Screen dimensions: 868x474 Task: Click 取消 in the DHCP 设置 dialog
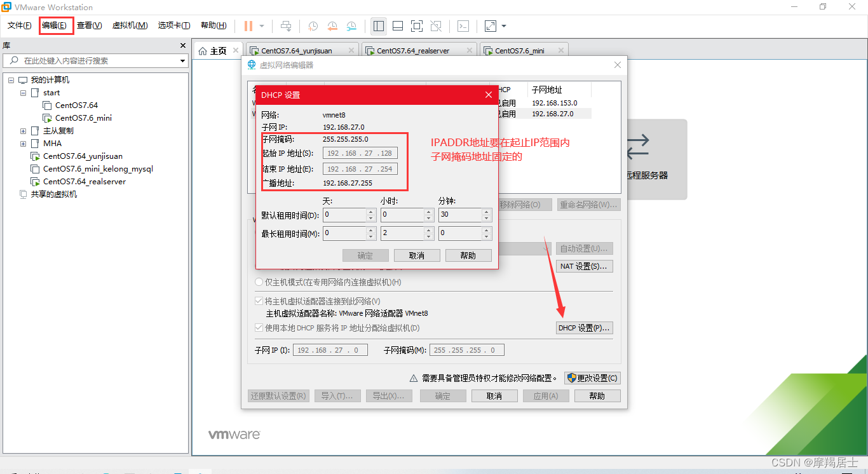click(417, 255)
